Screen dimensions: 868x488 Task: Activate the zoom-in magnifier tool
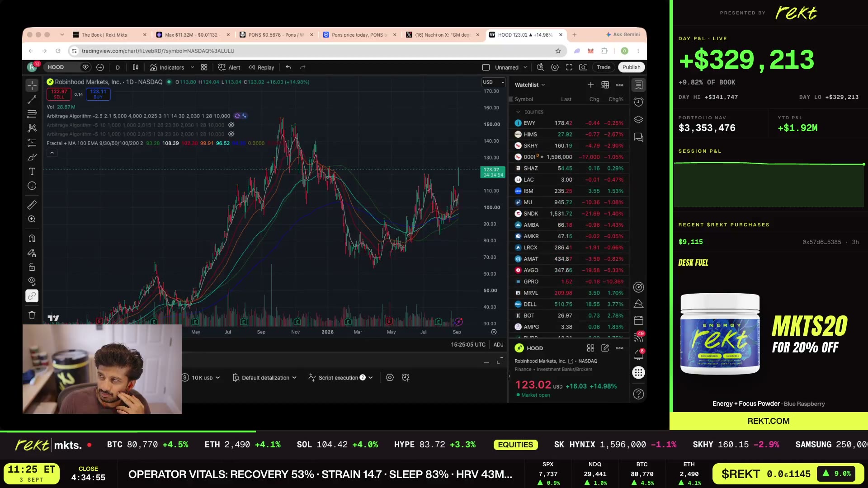pos(32,219)
